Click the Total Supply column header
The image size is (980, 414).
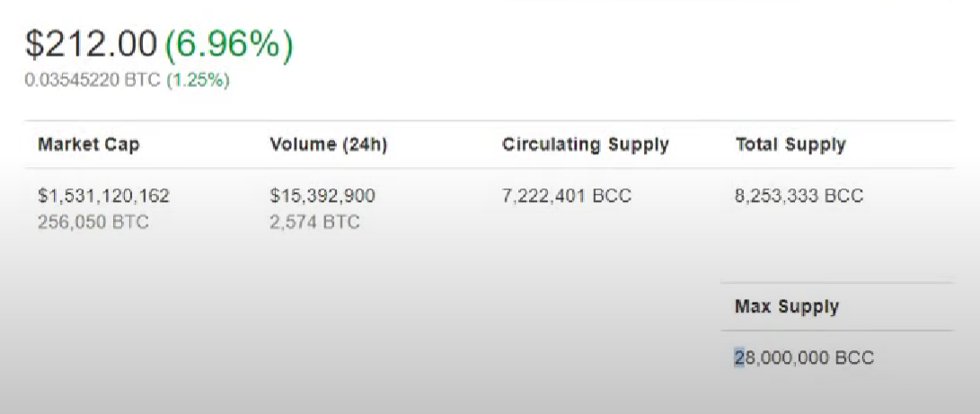[x=790, y=145]
